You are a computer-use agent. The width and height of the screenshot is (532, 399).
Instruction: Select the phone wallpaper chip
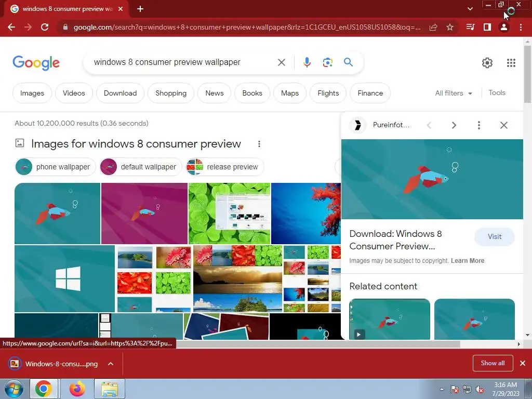coord(55,167)
